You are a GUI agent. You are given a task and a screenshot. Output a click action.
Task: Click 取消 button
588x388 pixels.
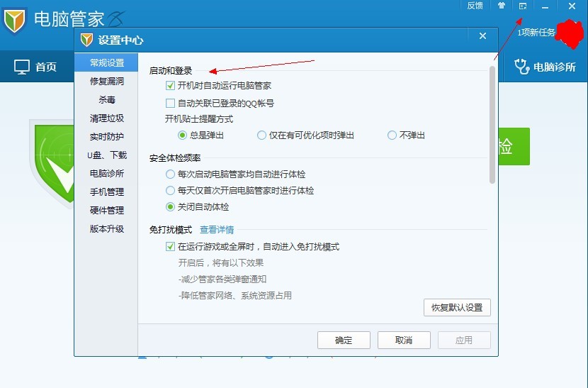pos(404,340)
